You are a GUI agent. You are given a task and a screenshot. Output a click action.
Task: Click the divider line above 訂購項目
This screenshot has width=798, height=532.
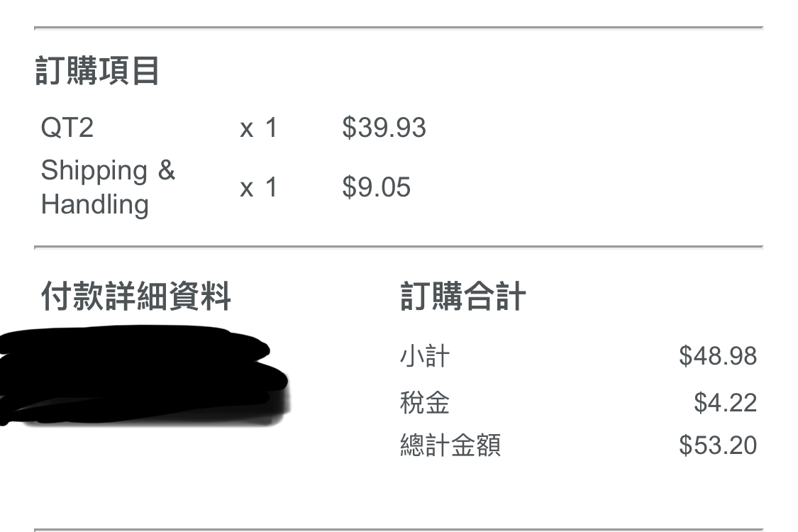coord(398,28)
